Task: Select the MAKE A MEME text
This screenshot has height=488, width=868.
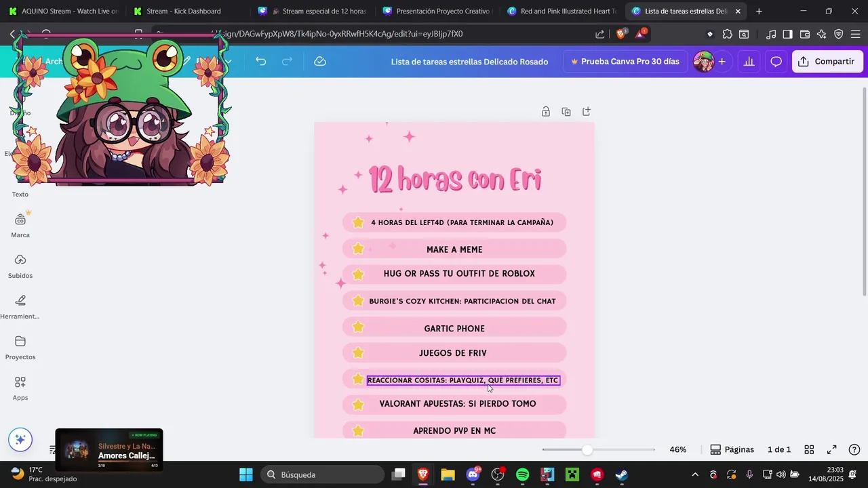Action: point(454,249)
